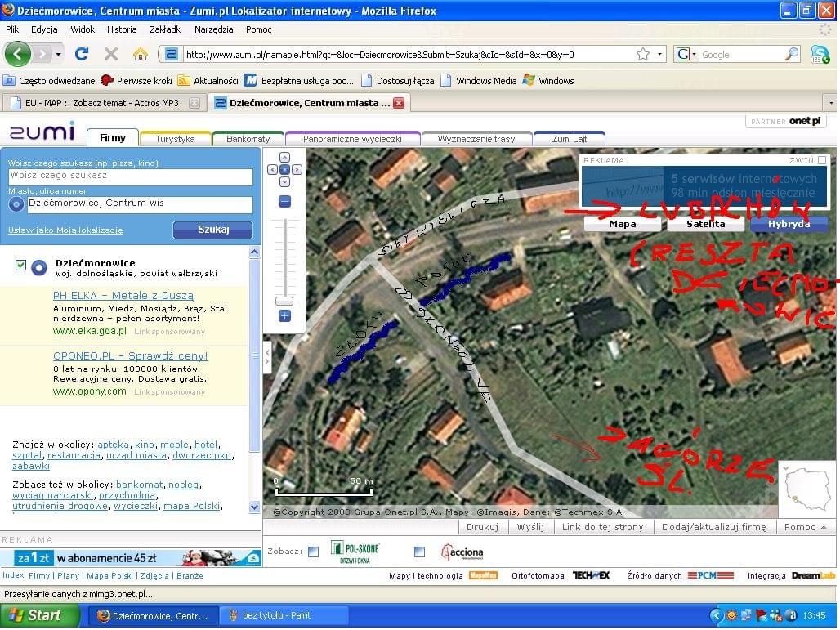Reload the page with the refresh icon
This screenshot has height=630, width=840.
click(82, 54)
